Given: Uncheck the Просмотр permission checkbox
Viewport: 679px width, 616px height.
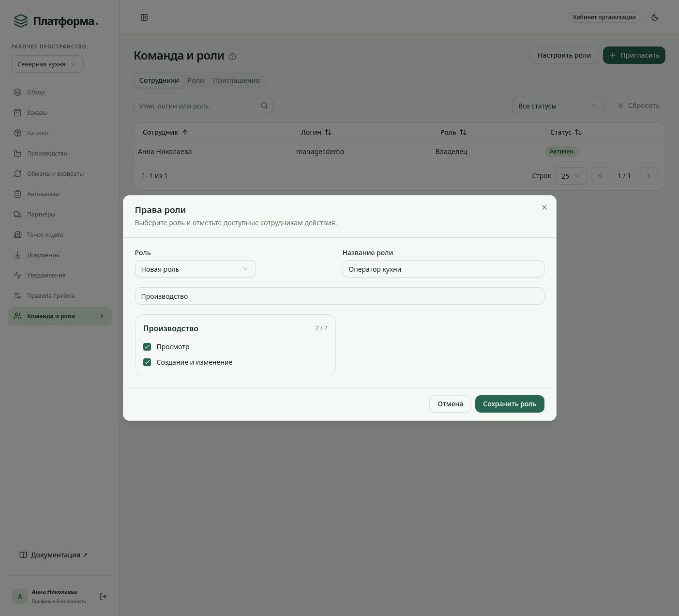Looking at the screenshot, I should coord(147,347).
